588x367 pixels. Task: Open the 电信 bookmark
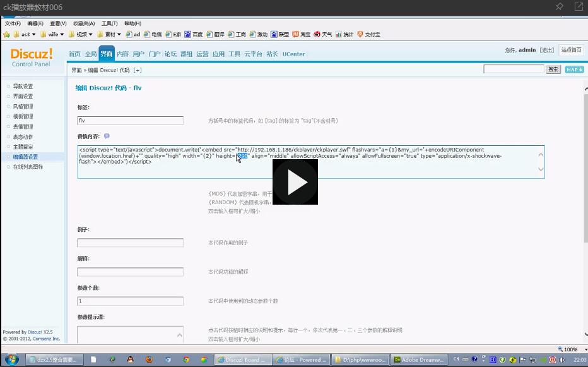(x=153, y=34)
